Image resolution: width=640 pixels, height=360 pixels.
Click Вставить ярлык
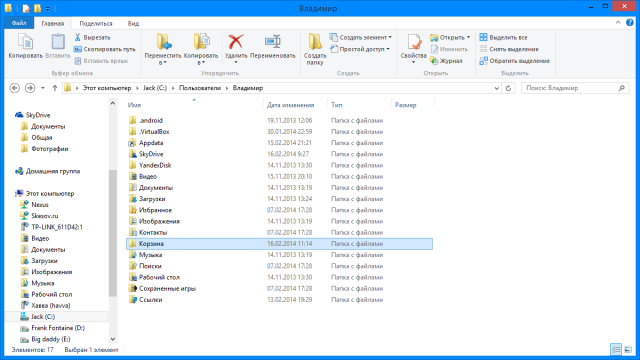tap(101, 61)
